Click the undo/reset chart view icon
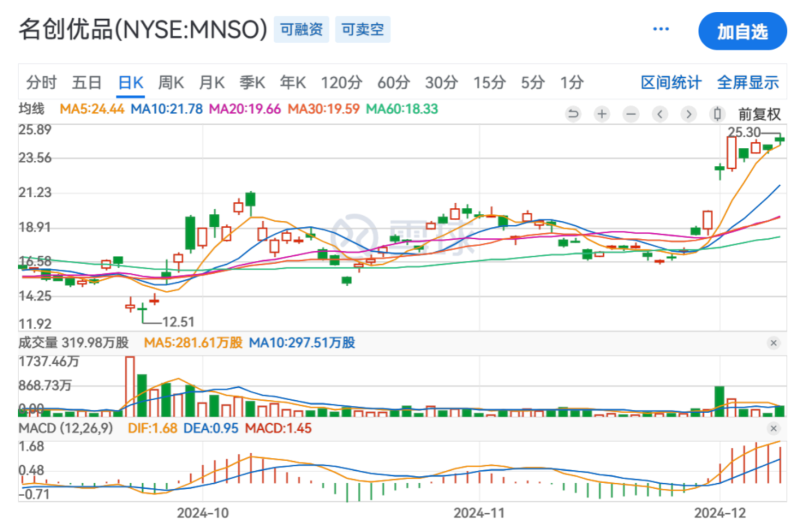Screen dimensions: 812x525 tap(573, 115)
